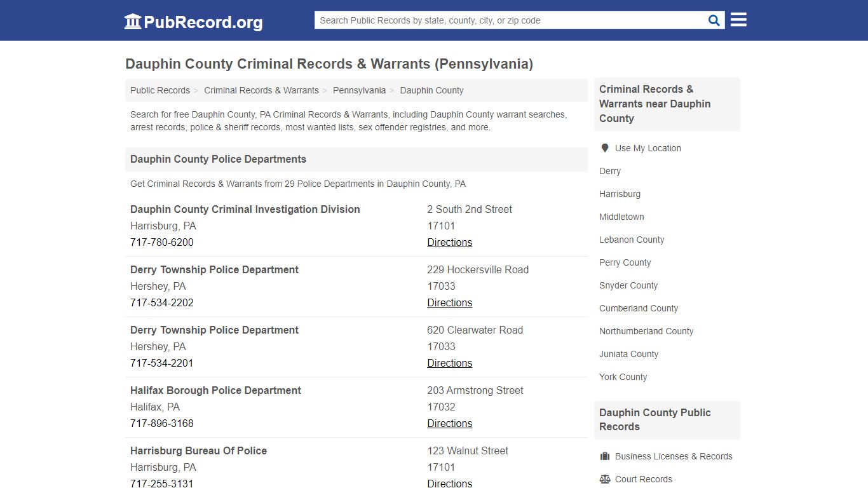
Task: Call 717-255-3131 phone number
Action: coord(162,483)
